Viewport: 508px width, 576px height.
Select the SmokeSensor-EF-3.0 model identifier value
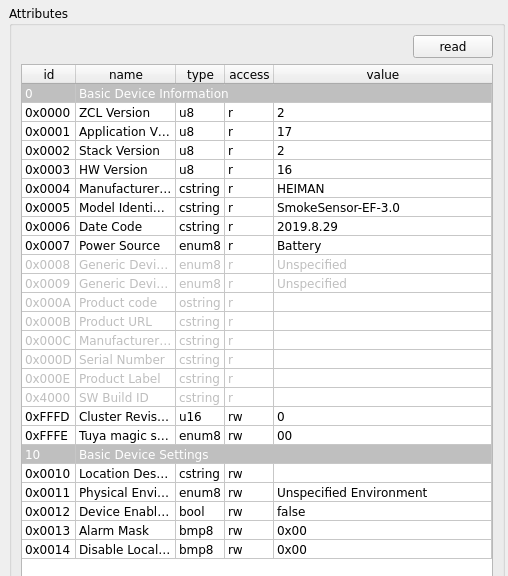[x=383, y=208]
